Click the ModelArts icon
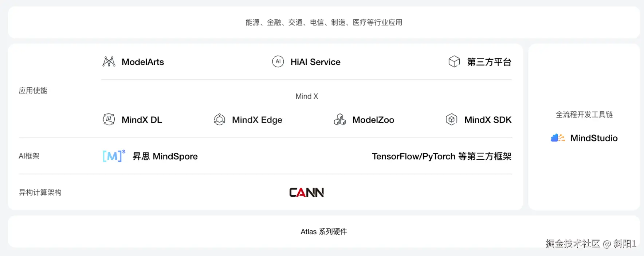This screenshot has width=644, height=256. point(109,62)
